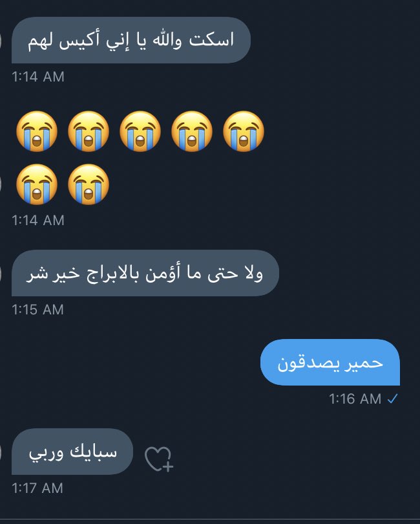
Task: Select the message bubble reading سبايك وربي
Action: tap(72, 452)
